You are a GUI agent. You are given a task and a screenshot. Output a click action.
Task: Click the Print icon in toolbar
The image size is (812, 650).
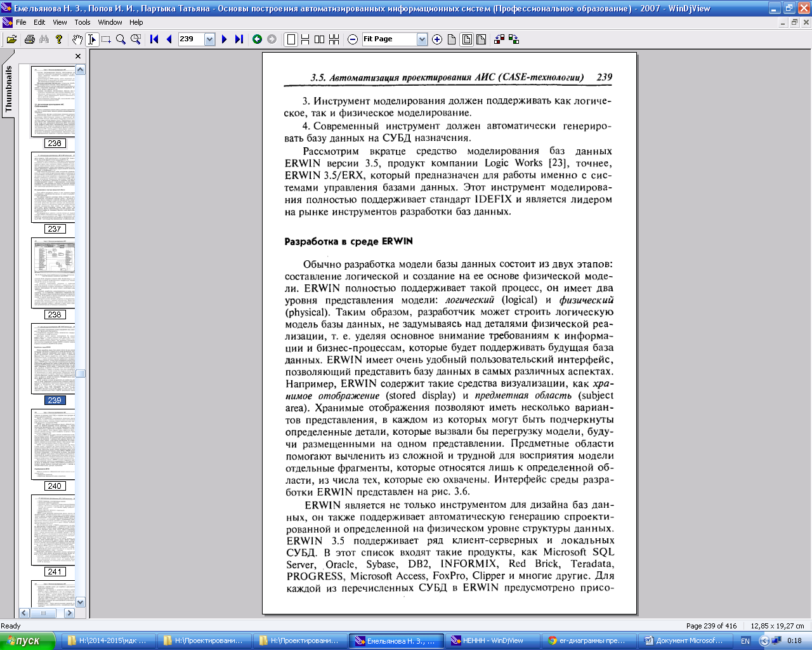pyautogui.click(x=29, y=39)
